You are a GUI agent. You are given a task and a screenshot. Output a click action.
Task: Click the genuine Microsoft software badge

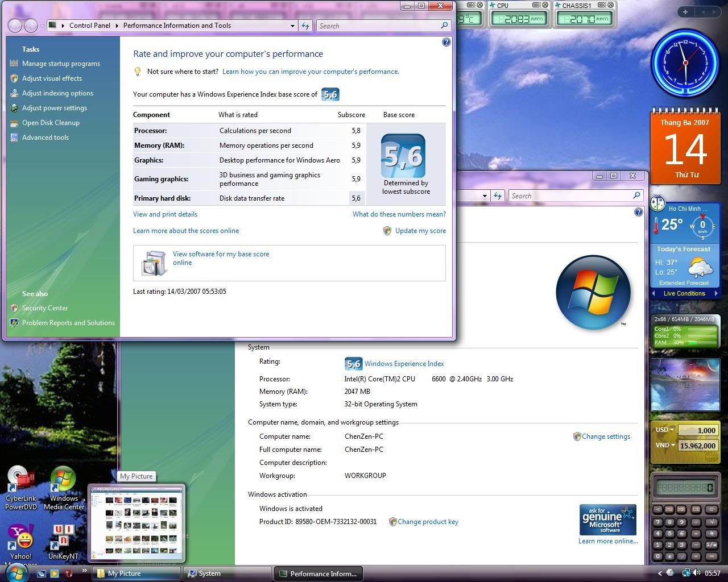[607, 519]
